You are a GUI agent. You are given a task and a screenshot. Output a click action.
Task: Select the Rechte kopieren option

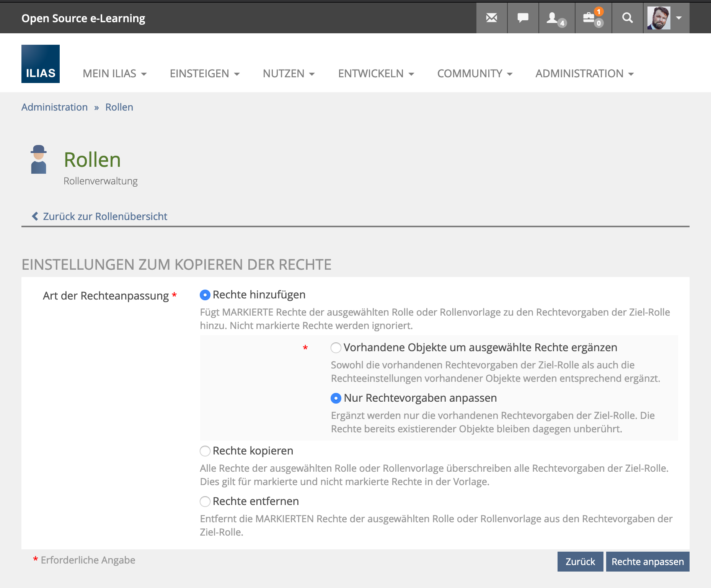(x=205, y=451)
